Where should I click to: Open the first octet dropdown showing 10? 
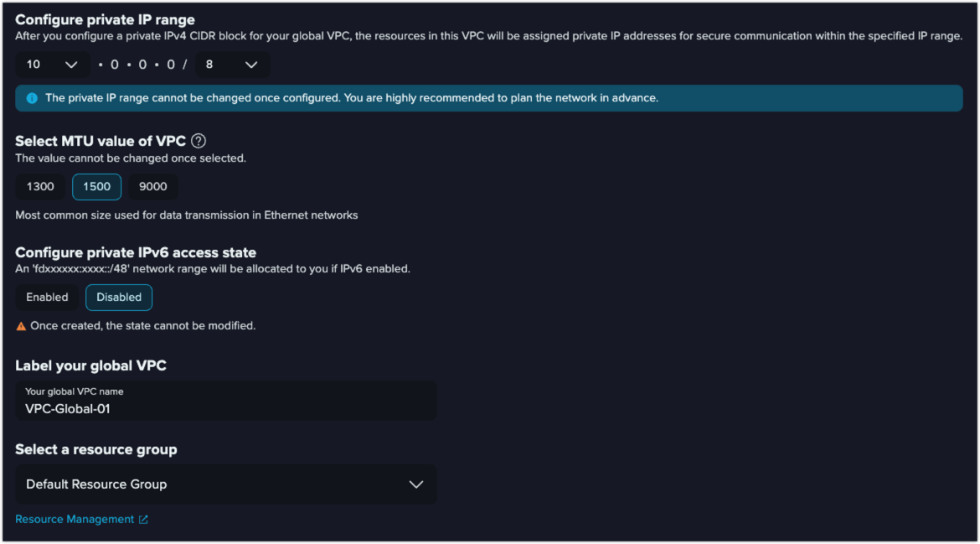pyautogui.click(x=53, y=65)
